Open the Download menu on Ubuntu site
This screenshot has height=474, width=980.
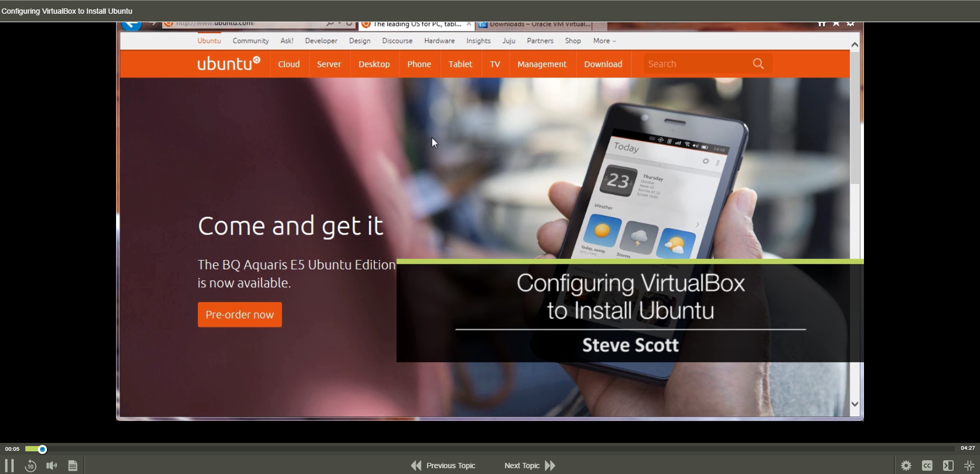603,64
